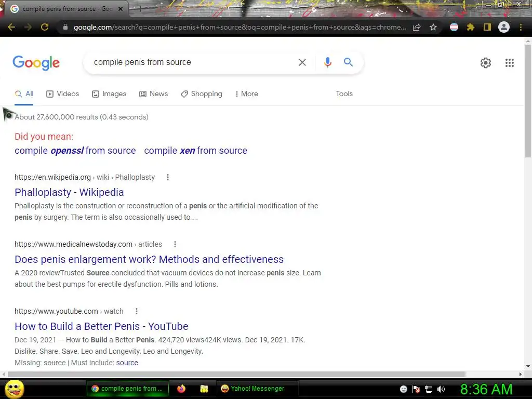The image size is (532, 399).
Task: Toggle the Chrome side panel icon
Action: (487, 27)
